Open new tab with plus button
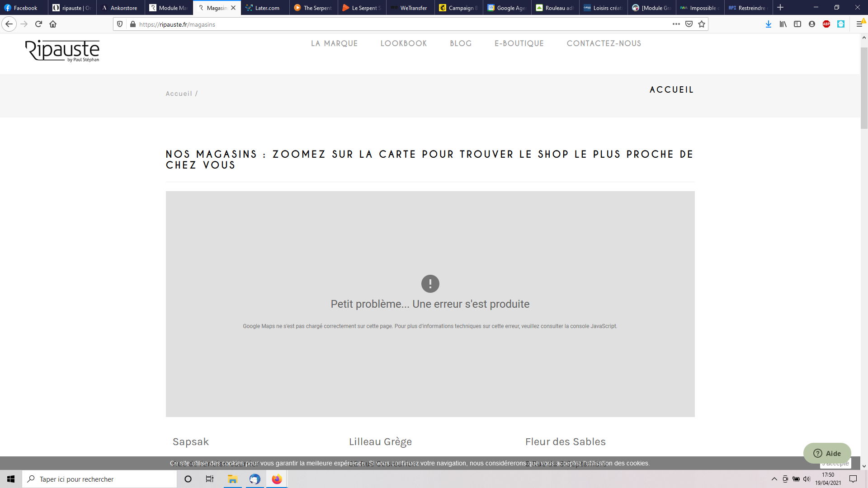This screenshot has height=488, width=868. point(780,8)
